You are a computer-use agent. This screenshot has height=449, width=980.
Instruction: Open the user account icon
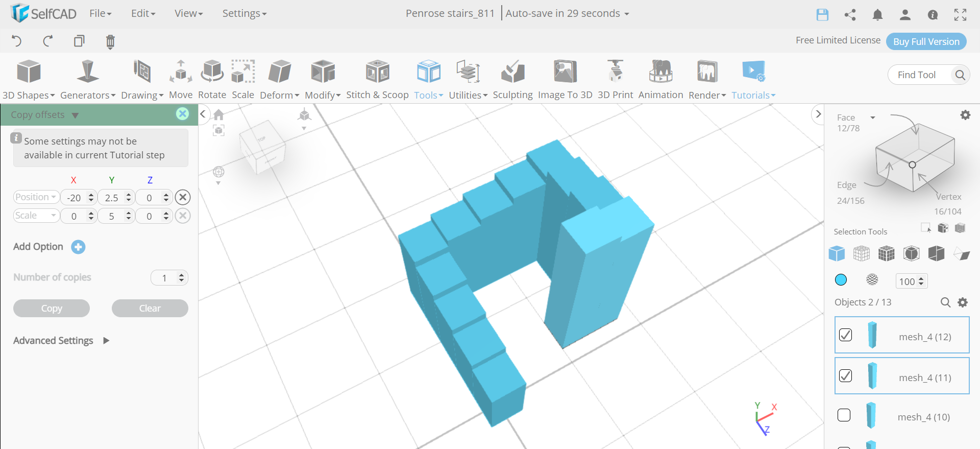905,15
